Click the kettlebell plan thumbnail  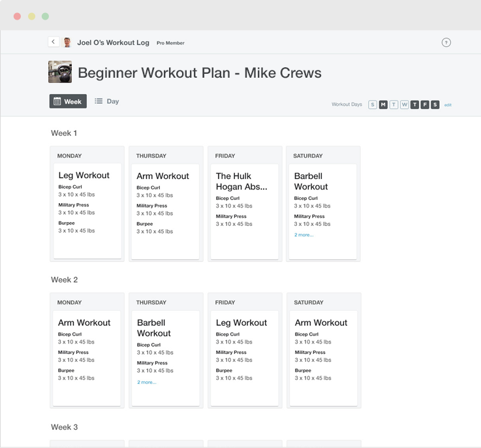(x=60, y=72)
